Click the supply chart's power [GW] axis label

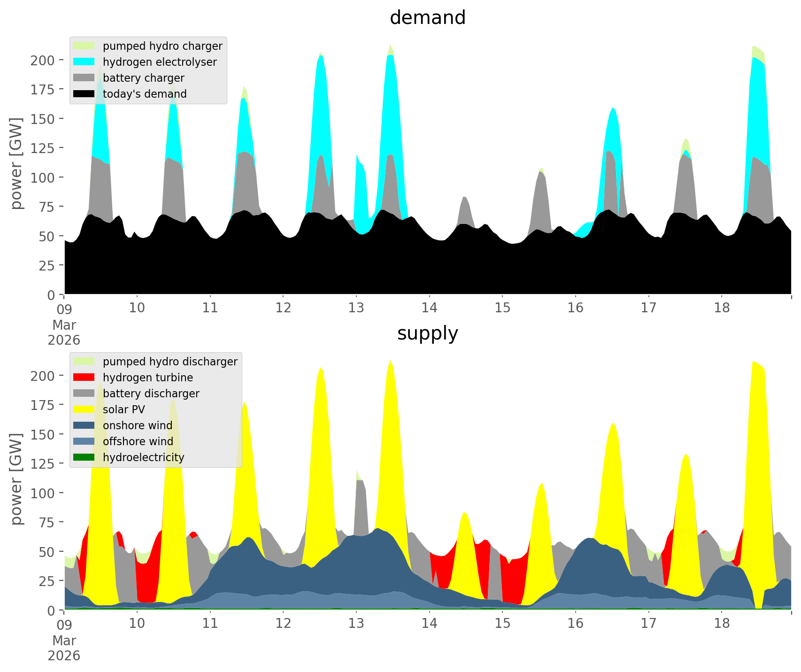[16, 479]
